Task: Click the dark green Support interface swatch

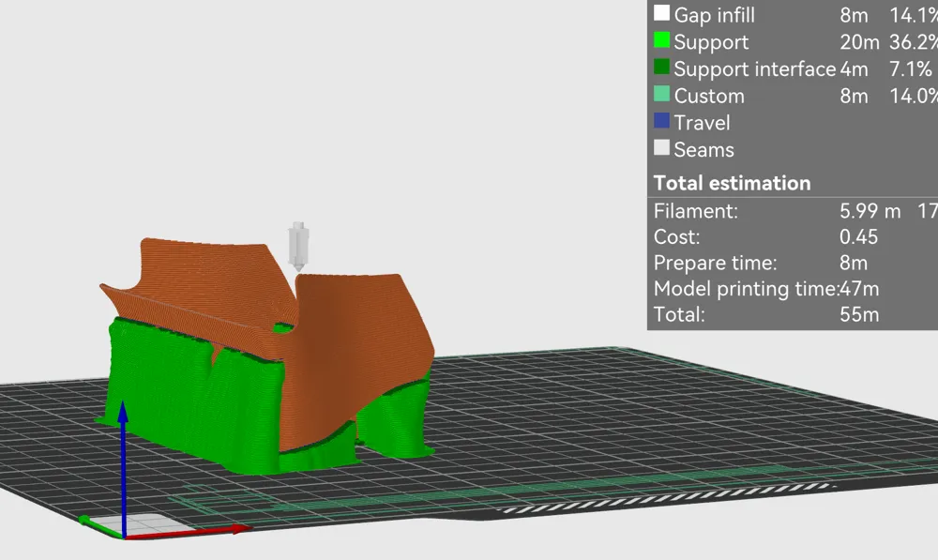Action: coord(662,68)
